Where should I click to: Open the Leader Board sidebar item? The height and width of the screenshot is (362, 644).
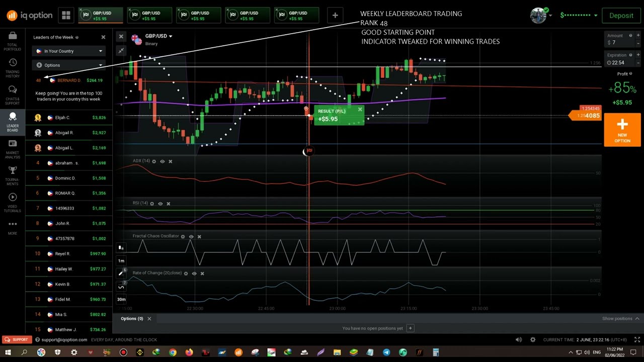pos(13,122)
